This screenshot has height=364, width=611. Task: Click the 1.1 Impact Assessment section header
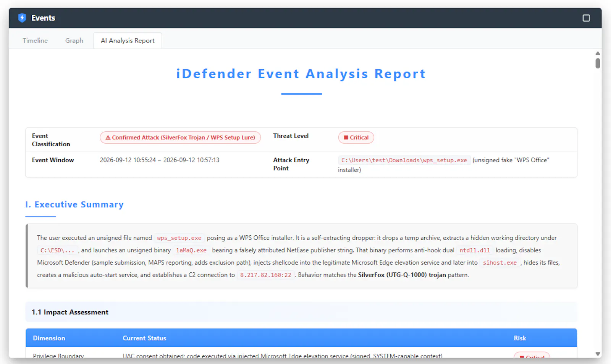click(301, 312)
